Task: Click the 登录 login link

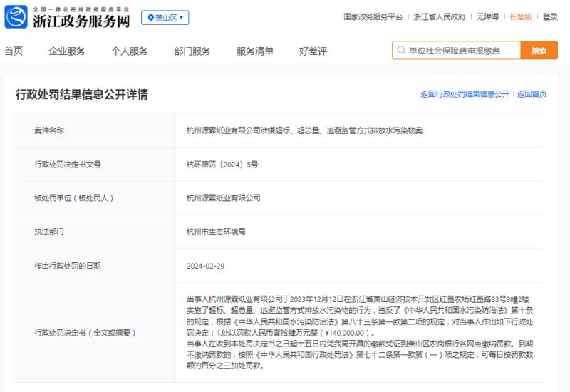Action: (550, 16)
